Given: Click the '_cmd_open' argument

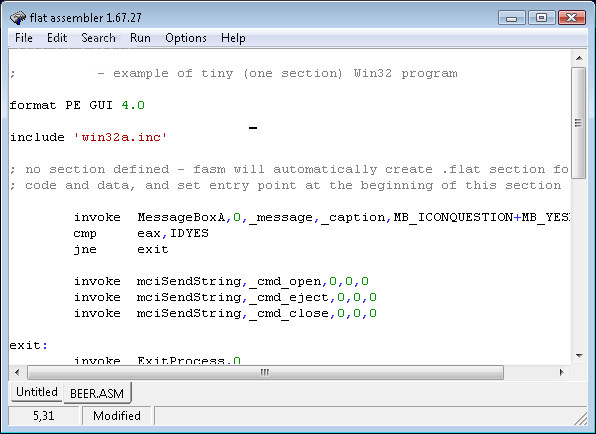Looking at the screenshot, I should coord(285,282).
